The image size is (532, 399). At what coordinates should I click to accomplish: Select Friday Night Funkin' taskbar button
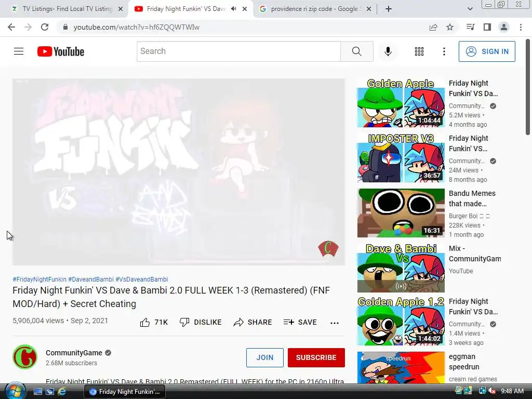125,392
